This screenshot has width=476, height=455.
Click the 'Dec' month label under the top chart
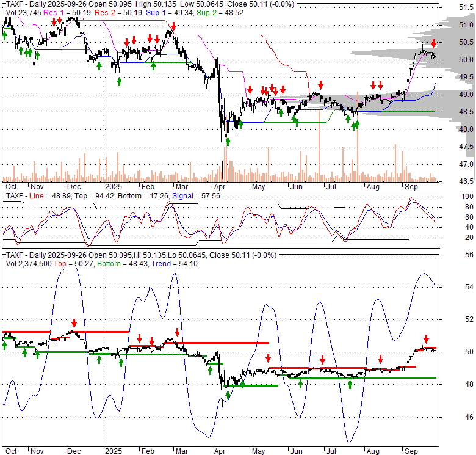pyautogui.click(x=74, y=187)
